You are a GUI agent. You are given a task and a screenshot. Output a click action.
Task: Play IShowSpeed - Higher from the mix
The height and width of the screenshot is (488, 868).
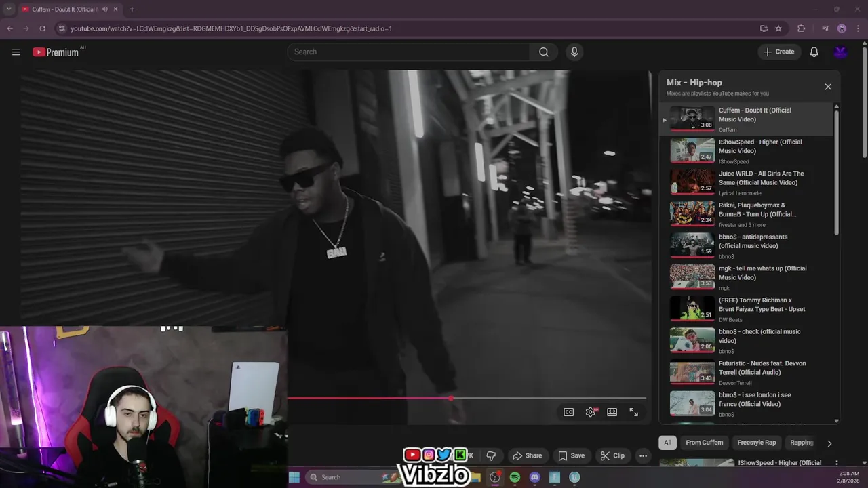746,152
